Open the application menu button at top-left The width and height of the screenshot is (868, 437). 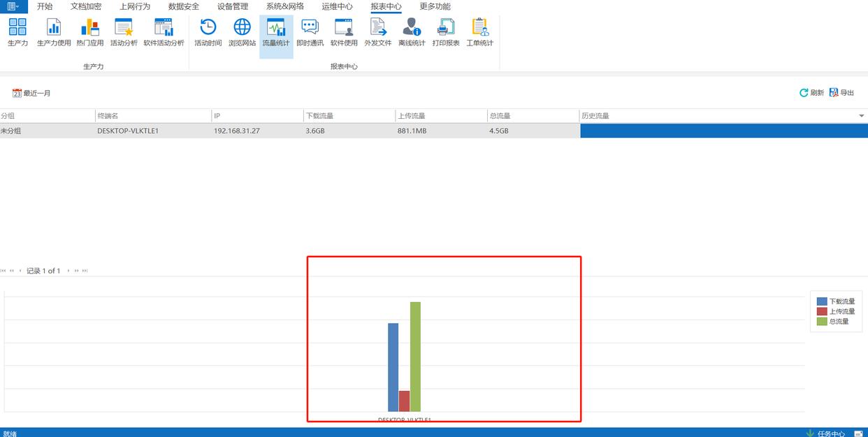click(x=13, y=6)
